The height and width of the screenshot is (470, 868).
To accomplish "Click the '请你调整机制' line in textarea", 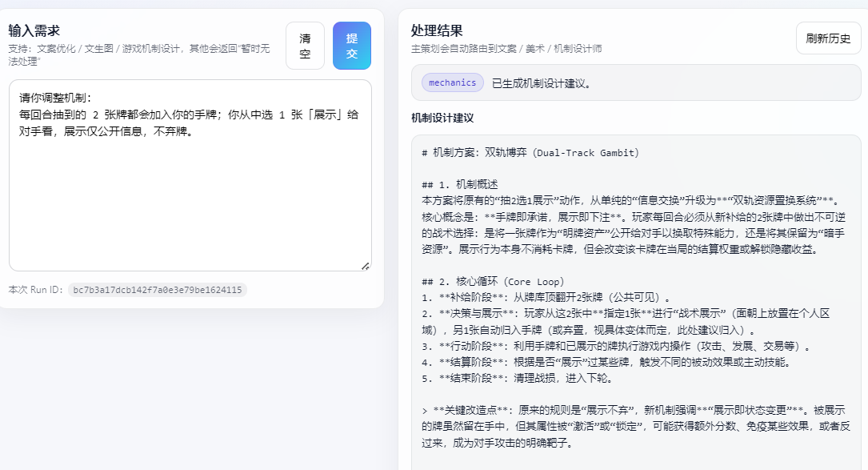I will 56,98.
